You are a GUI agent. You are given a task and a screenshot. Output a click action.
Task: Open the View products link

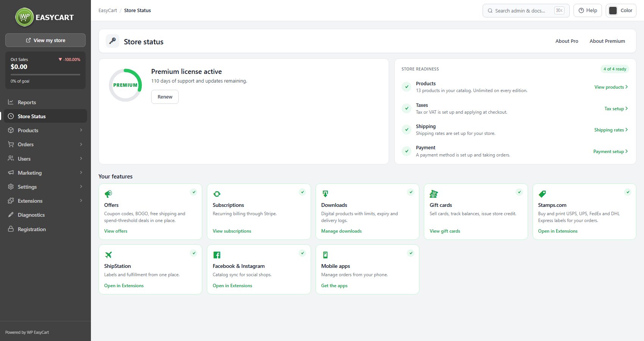pos(611,87)
